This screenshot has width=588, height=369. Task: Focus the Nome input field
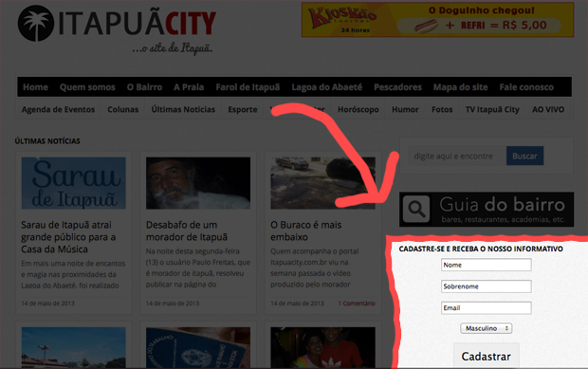486,265
